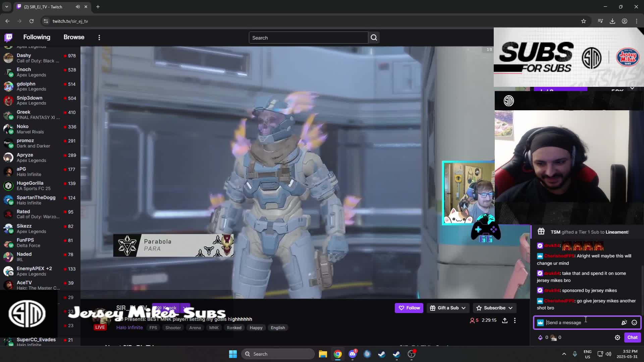Open File Explorer from the taskbar

pos(323,354)
